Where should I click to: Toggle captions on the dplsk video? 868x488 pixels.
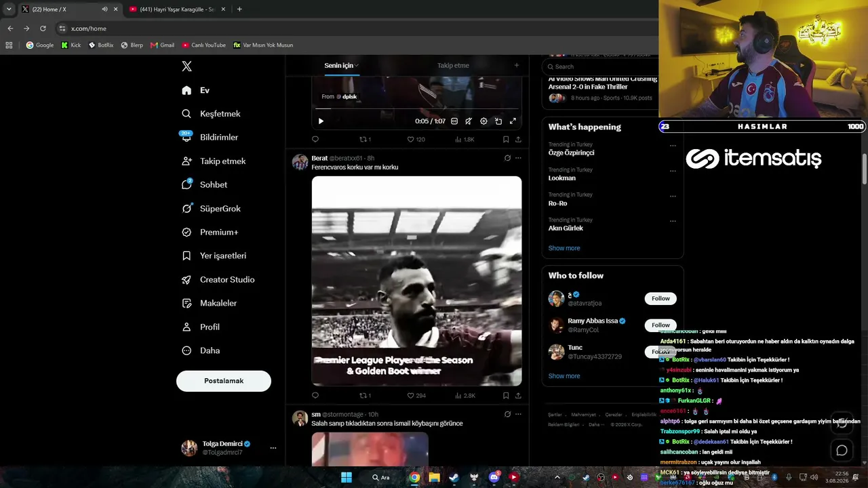click(454, 121)
